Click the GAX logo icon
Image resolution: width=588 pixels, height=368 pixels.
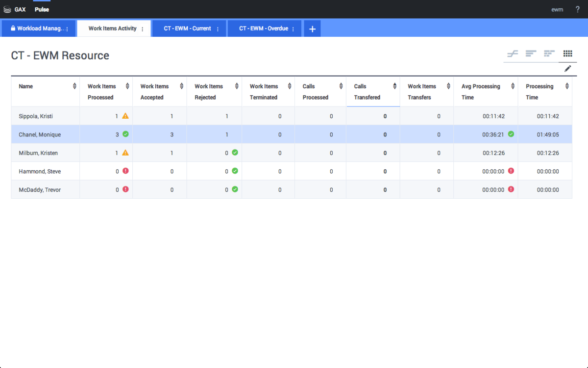7,9
